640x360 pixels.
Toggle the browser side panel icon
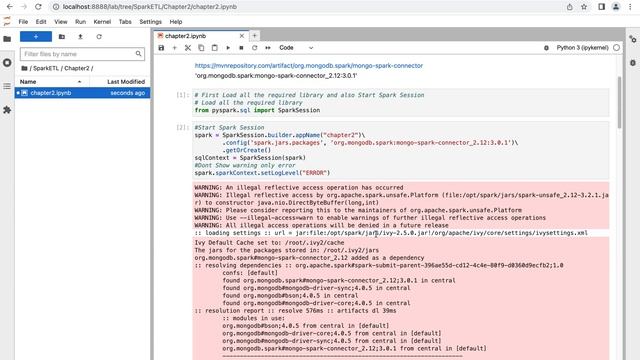pos(601,7)
